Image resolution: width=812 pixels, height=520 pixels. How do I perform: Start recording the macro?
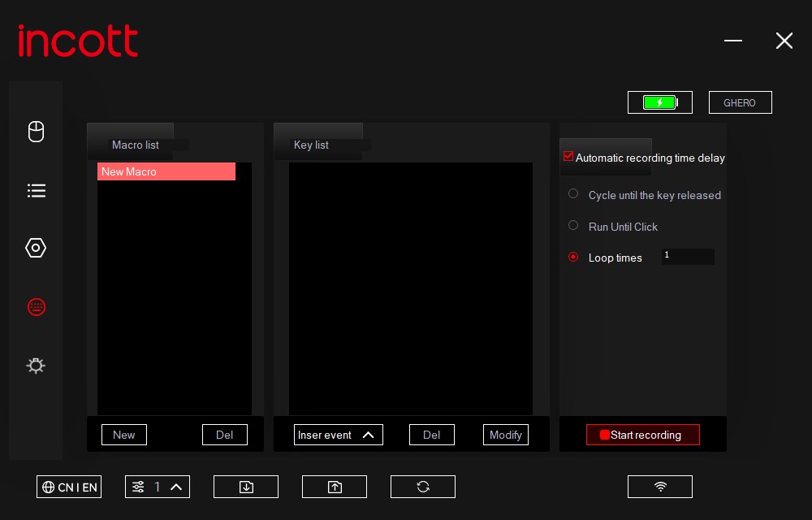pos(642,435)
